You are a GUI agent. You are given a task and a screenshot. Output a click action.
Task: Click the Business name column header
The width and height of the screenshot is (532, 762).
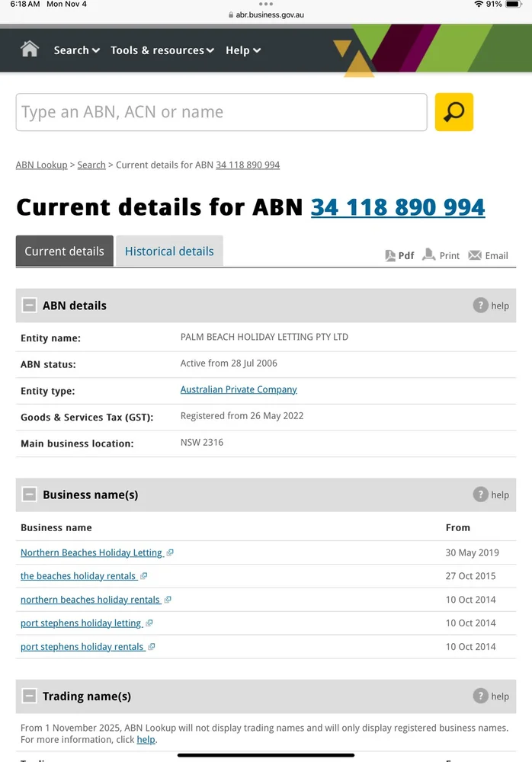pos(56,527)
